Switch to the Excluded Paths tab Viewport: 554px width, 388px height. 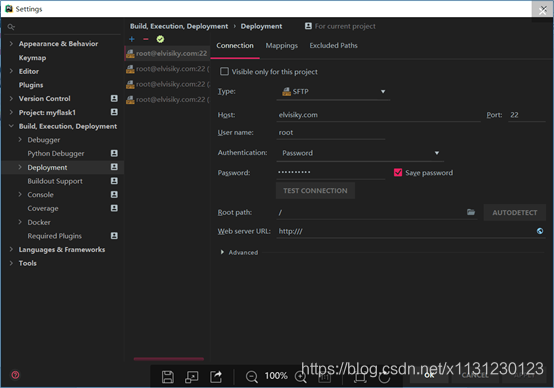click(x=334, y=46)
